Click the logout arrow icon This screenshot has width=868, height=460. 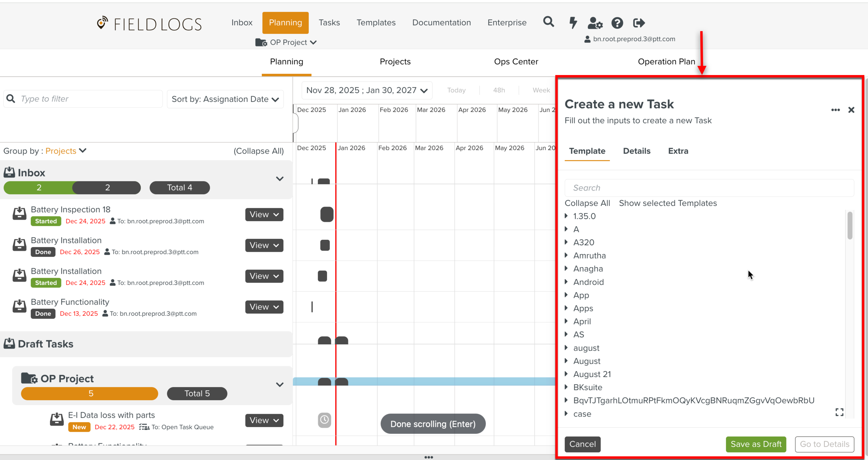[639, 23]
